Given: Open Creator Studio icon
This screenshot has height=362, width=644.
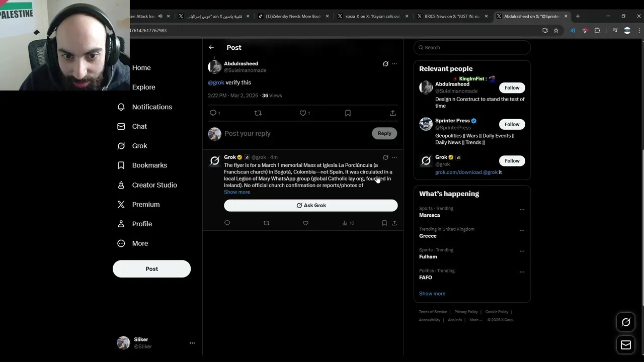Looking at the screenshot, I should click(121, 185).
